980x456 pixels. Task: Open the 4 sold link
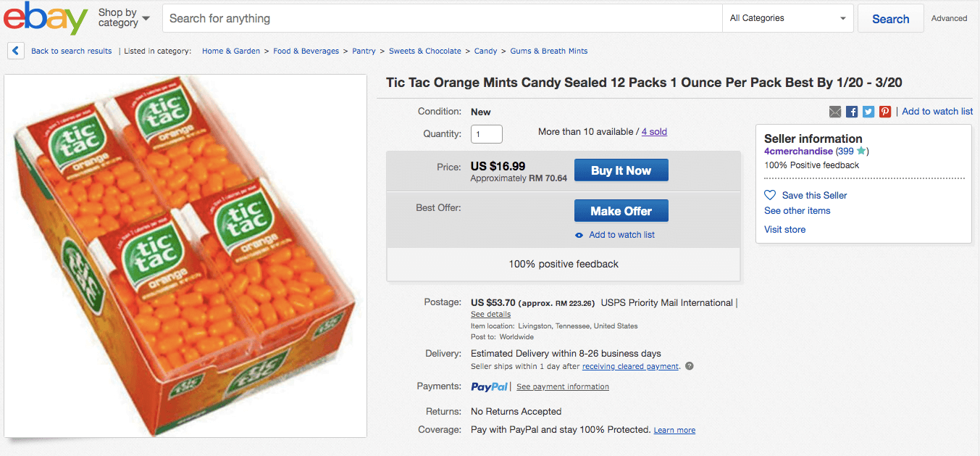654,132
